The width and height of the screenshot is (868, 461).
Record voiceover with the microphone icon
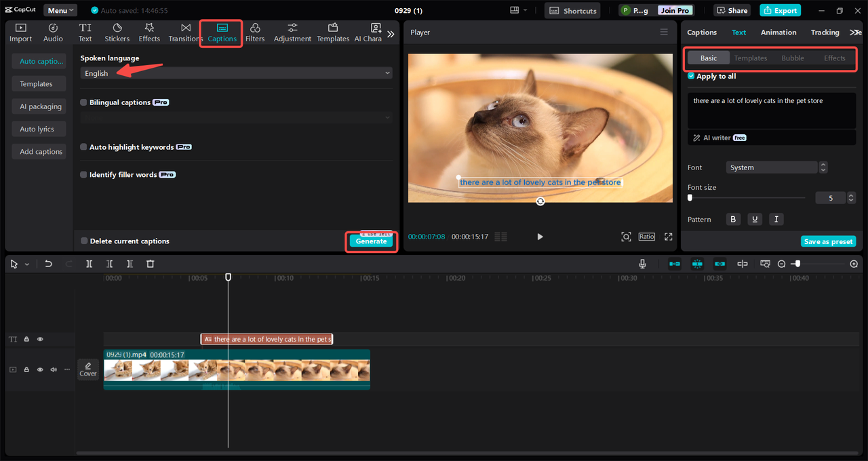[x=642, y=264]
